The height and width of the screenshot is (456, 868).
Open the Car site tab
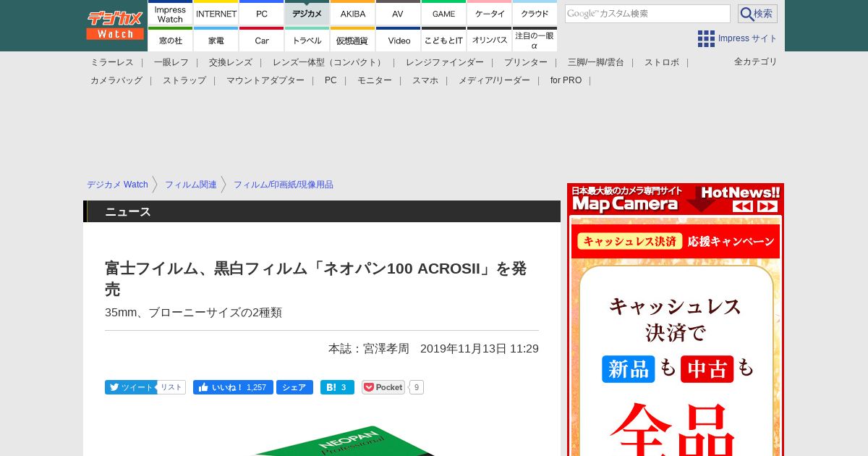(262, 40)
